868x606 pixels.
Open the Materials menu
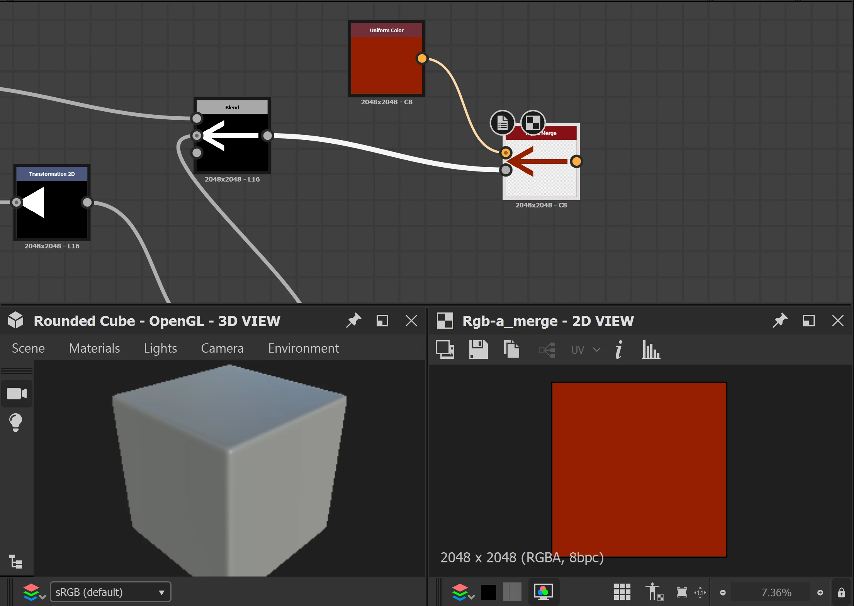pyautogui.click(x=94, y=348)
